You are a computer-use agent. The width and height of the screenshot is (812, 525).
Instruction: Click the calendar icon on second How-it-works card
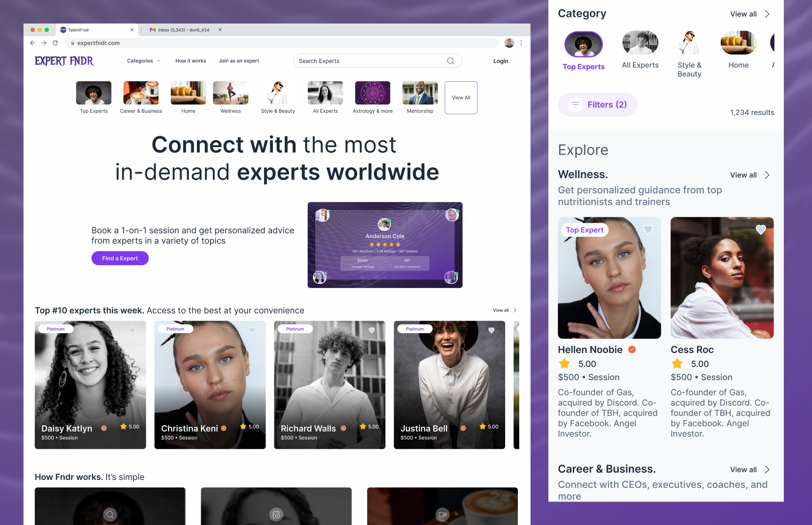(x=276, y=514)
